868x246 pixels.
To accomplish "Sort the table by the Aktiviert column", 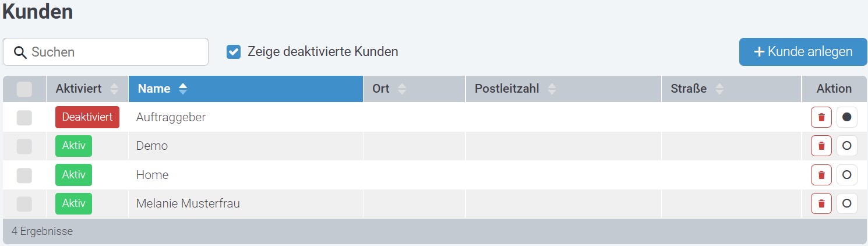I will (87, 89).
